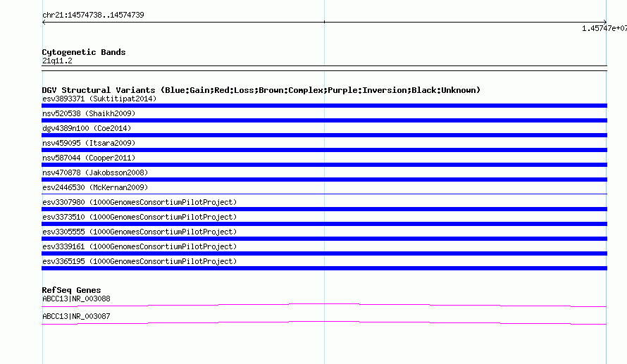Image resolution: width=627 pixels, height=364 pixels.
Task: Open variant dgv4389n100 (Coe2014) label
Action: (x=87, y=128)
